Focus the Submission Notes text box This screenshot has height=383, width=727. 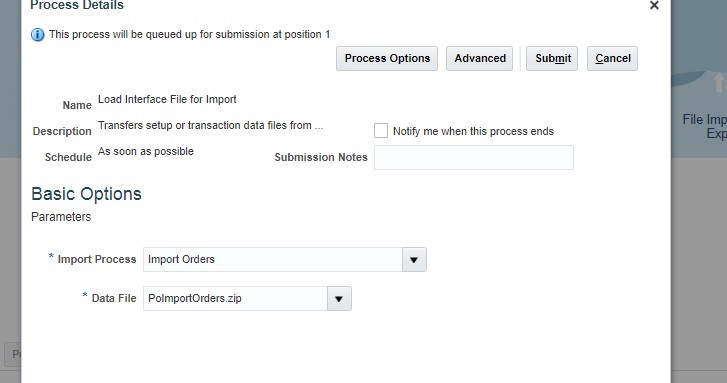click(x=474, y=158)
